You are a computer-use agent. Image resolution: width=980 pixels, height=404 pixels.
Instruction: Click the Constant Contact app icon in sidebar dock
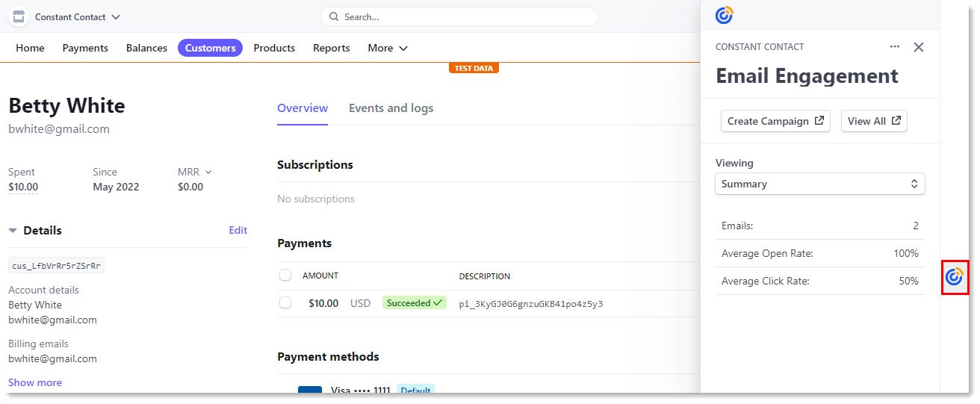[x=954, y=277]
